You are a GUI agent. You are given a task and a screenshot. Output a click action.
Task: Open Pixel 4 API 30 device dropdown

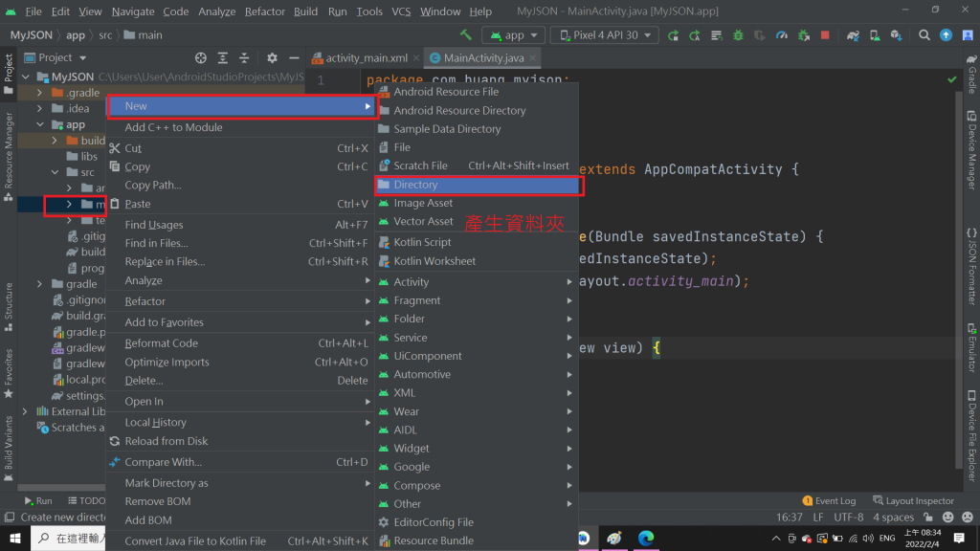pos(605,35)
